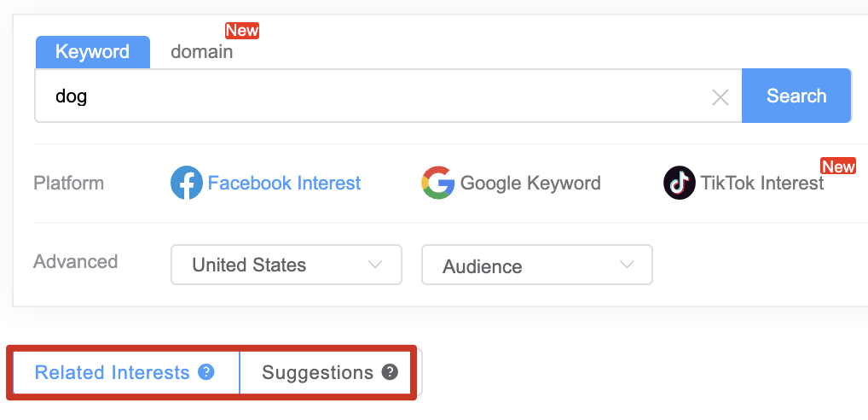The width and height of the screenshot is (868, 420).
Task: Open the Audience dropdown
Action: [x=537, y=265]
